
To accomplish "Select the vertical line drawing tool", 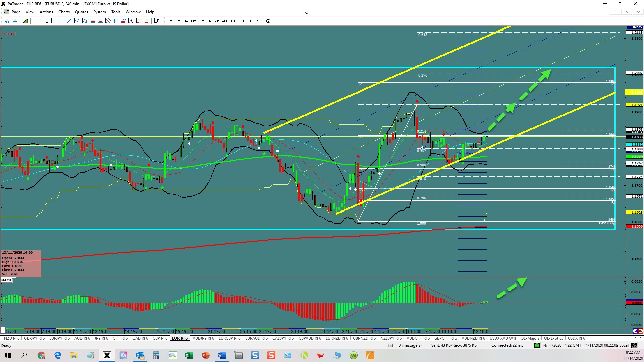I will [61, 21].
